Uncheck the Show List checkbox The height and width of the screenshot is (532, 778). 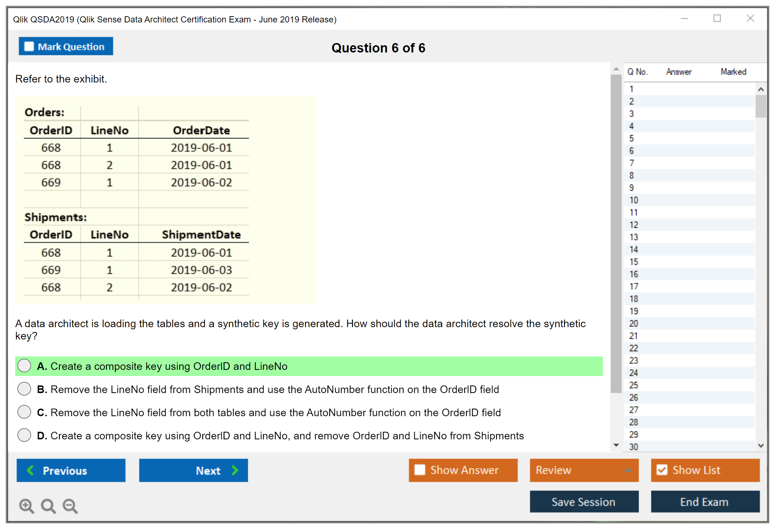click(662, 470)
